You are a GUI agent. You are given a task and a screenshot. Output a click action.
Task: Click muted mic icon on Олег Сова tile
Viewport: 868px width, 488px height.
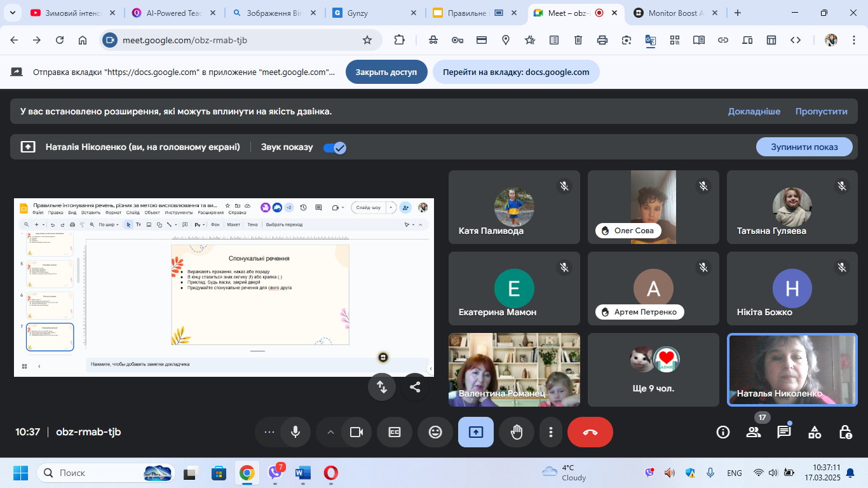pyautogui.click(x=703, y=186)
